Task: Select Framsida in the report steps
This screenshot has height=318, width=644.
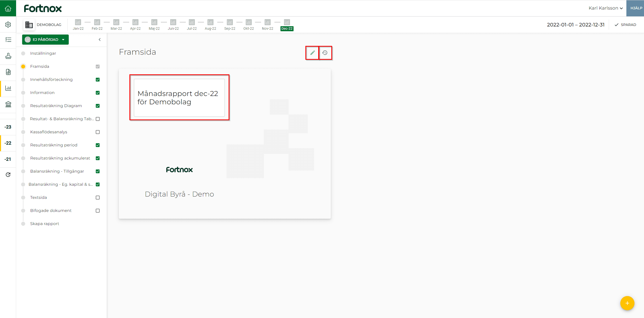Action: click(x=40, y=67)
